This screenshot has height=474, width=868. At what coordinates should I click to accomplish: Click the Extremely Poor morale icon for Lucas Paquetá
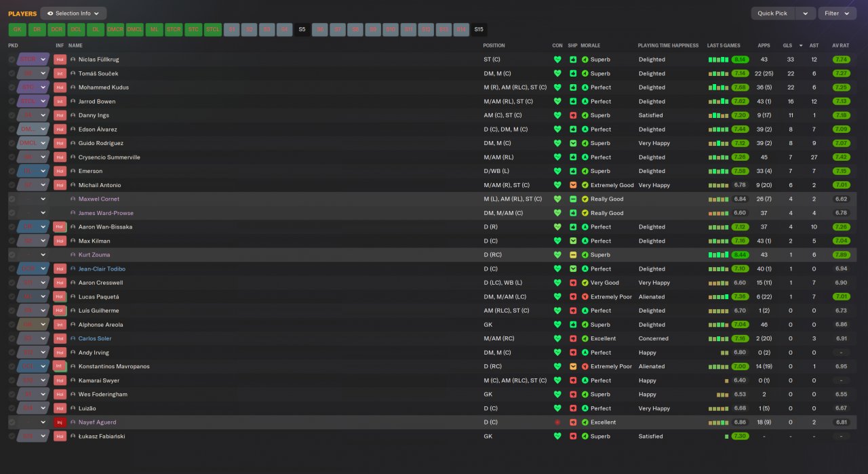(585, 297)
